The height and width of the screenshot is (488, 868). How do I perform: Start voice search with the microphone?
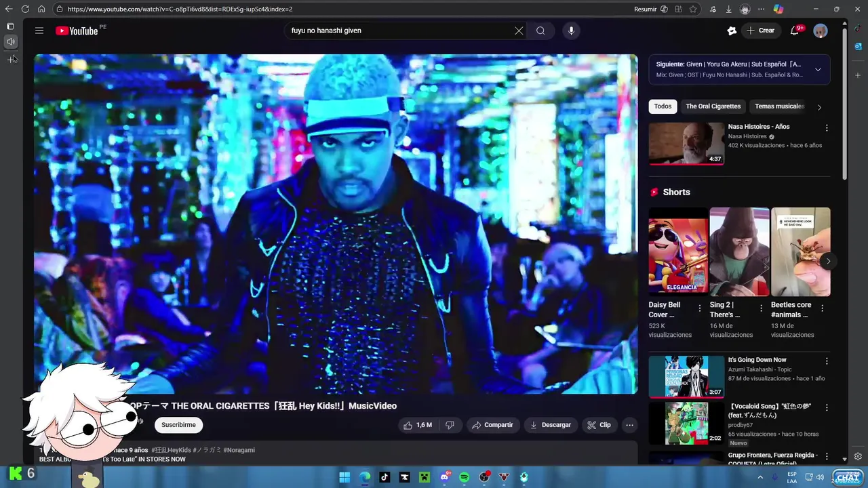571,30
